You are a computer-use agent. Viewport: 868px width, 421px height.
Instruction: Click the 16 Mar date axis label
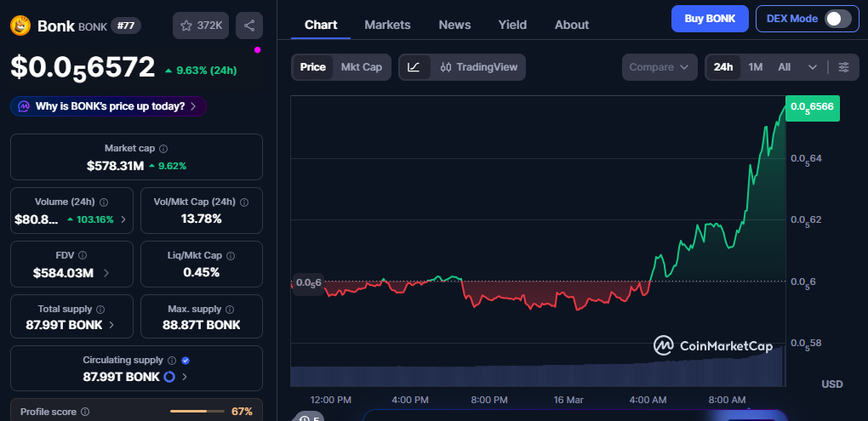(x=569, y=400)
